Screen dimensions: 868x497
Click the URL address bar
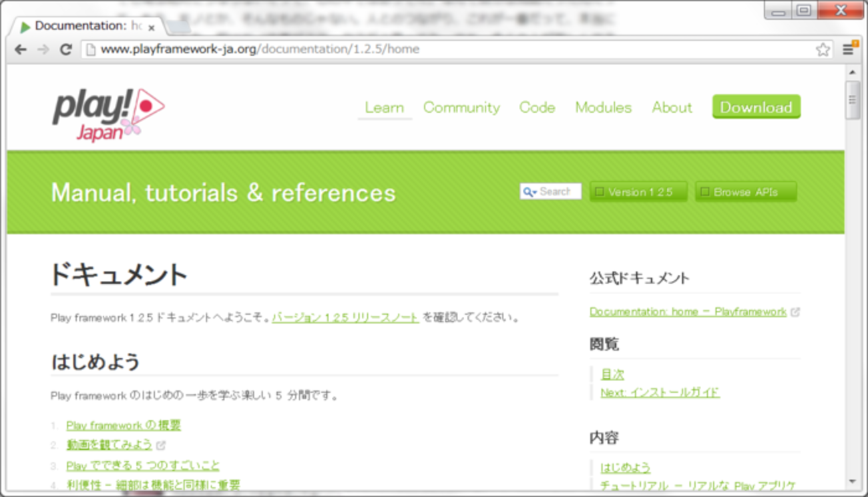[x=454, y=49]
